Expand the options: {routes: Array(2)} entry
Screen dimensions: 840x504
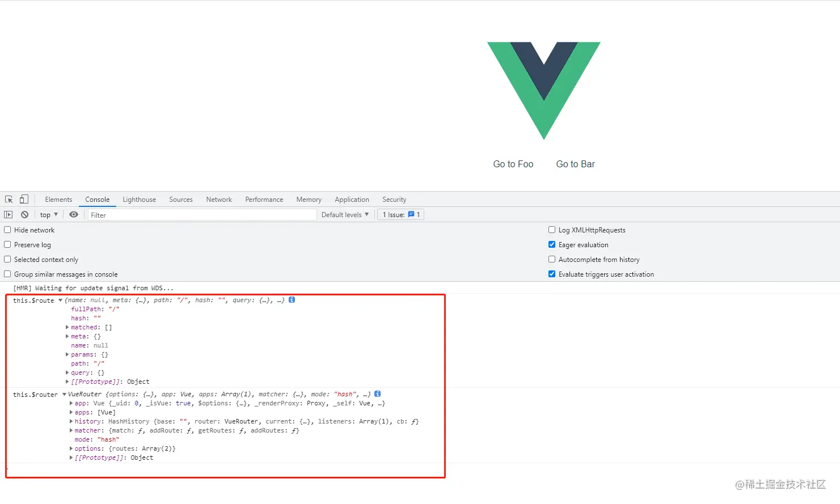71,448
